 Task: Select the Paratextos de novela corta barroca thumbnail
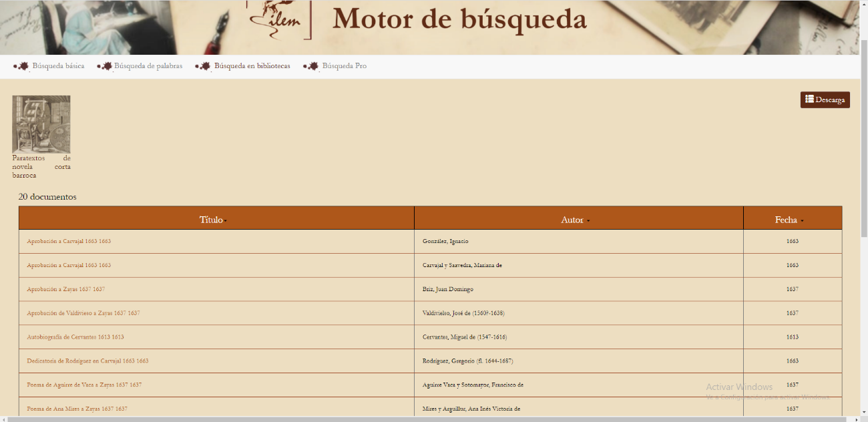coord(41,122)
